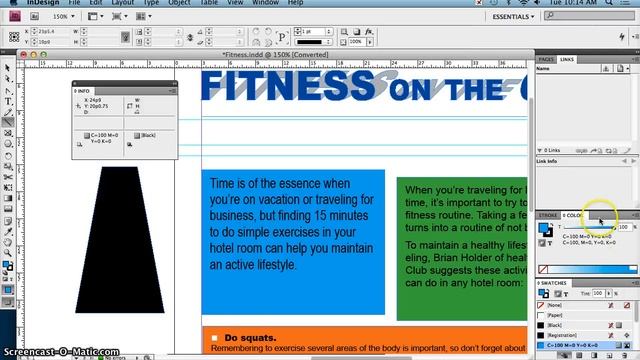Select the Zoom tool magnifier
Image resolution: width=640 pixels, height=360 pixels.
[8, 253]
